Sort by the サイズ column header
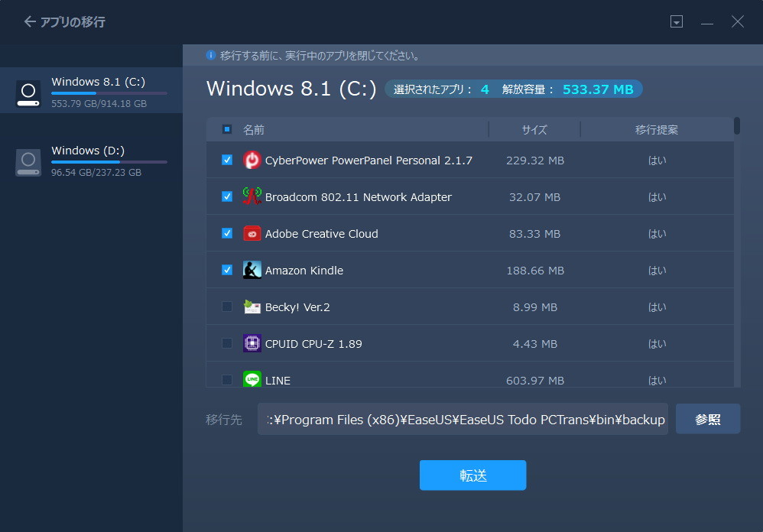 coord(534,130)
